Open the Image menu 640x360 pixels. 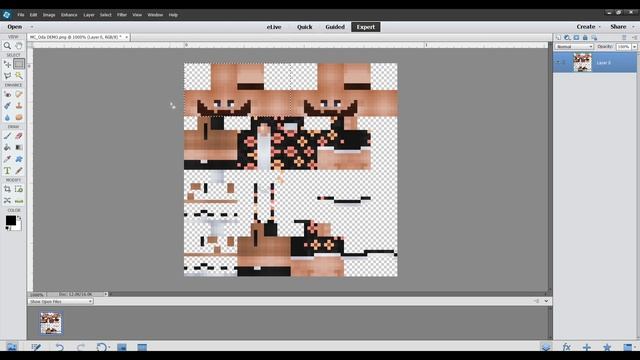(49, 15)
